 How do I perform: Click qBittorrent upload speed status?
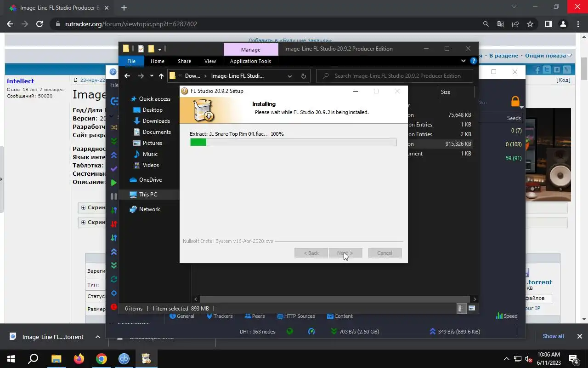pyautogui.click(x=455, y=332)
